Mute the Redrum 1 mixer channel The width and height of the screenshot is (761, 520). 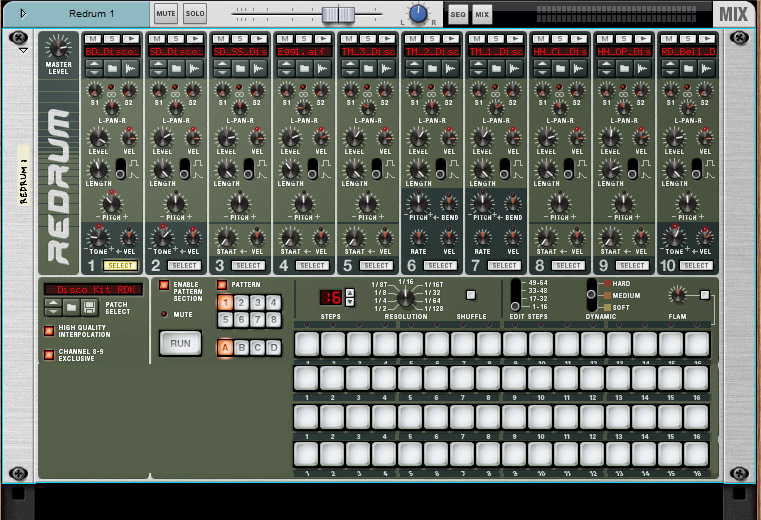pos(165,14)
